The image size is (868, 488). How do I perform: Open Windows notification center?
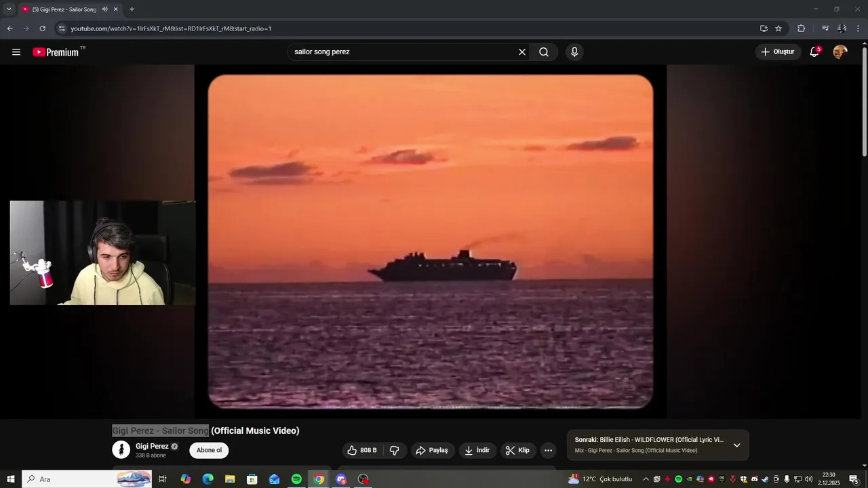(x=854, y=479)
